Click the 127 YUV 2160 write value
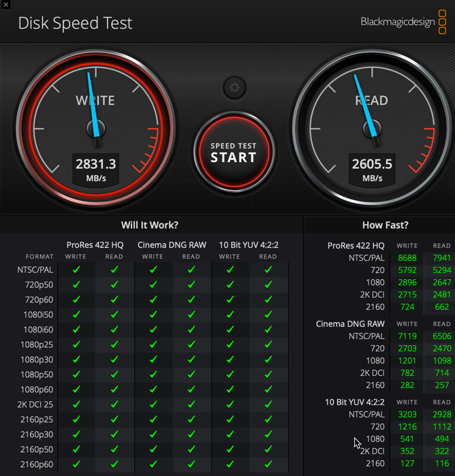Image resolution: width=455 pixels, height=476 pixels. [x=407, y=464]
